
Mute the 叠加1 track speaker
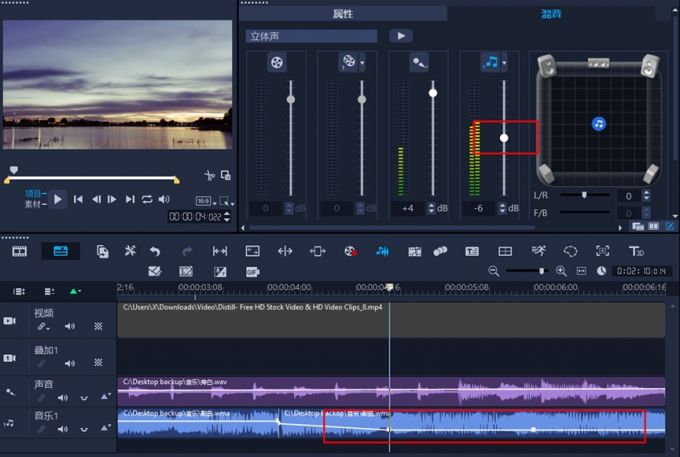[70, 363]
